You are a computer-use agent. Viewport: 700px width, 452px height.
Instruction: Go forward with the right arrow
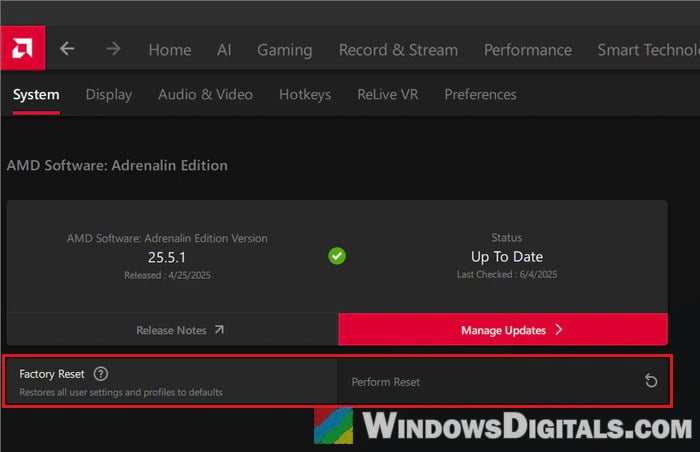point(113,49)
